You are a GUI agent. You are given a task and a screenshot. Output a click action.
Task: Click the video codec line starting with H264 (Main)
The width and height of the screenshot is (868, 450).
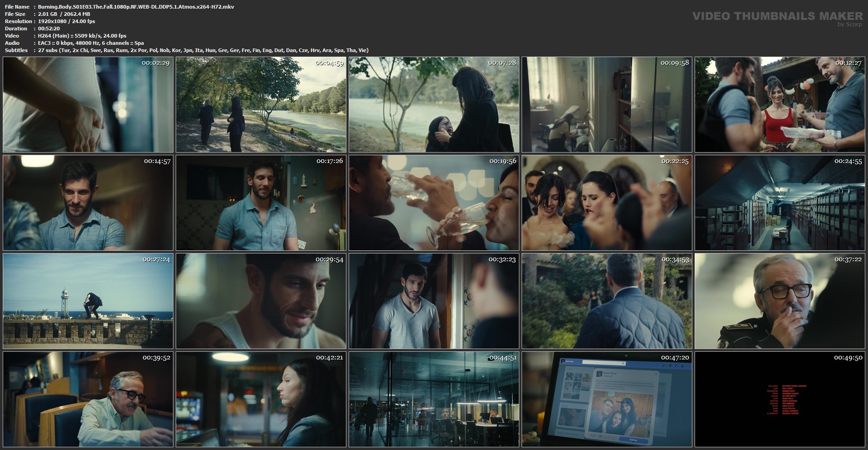point(82,36)
